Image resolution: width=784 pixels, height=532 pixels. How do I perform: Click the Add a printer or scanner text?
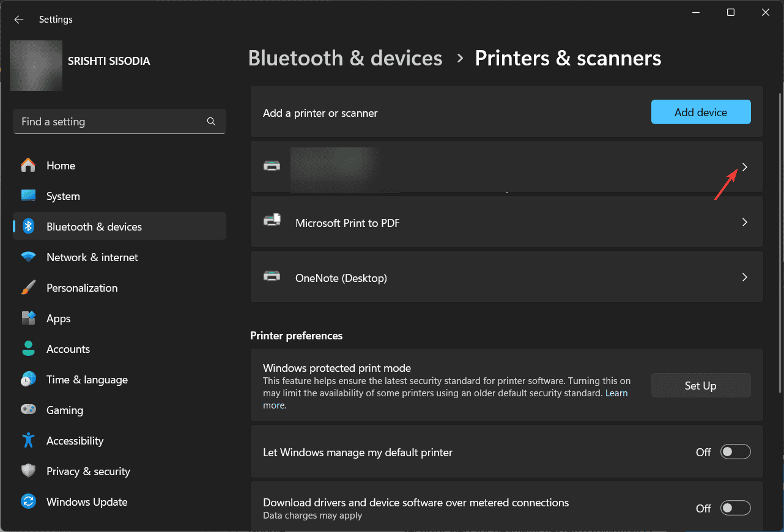[320, 113]
